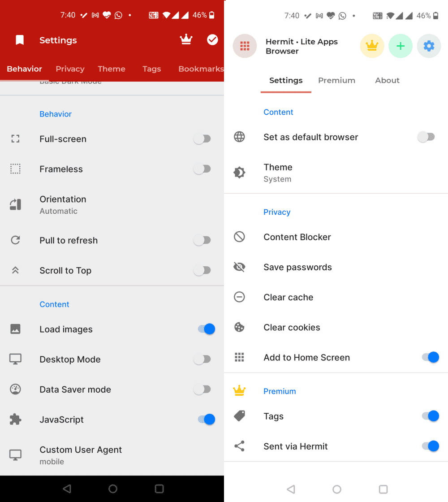The width and height of the screenshot is (448, 502).
Task: Select the Content Blocker icon
Action: click(x=239, y=237)
